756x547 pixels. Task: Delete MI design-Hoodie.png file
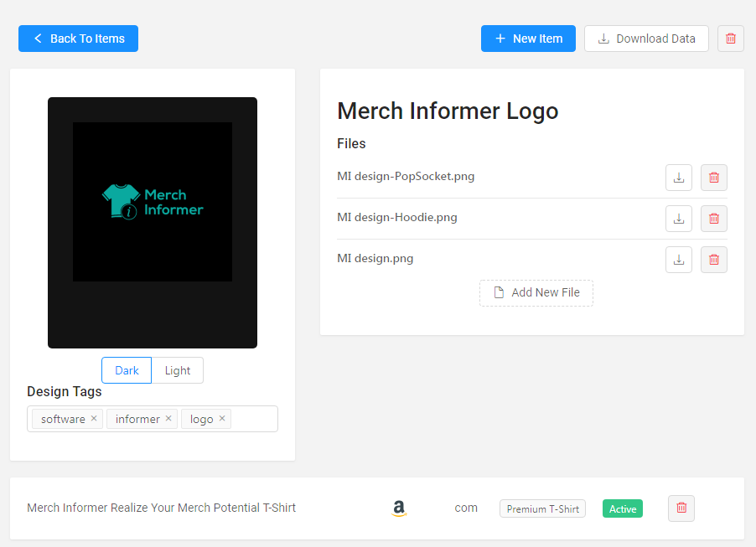pyautogui.click(x=714, y=219)
